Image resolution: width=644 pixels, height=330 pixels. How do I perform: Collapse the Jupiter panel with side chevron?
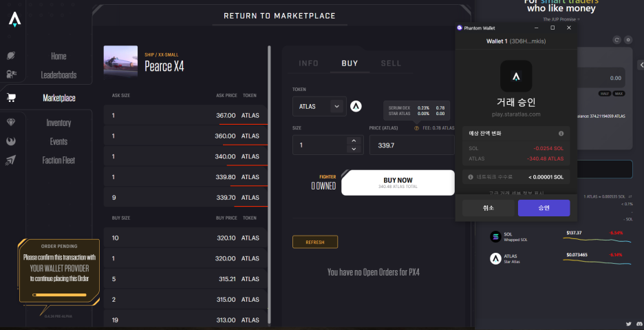[641, 65]
